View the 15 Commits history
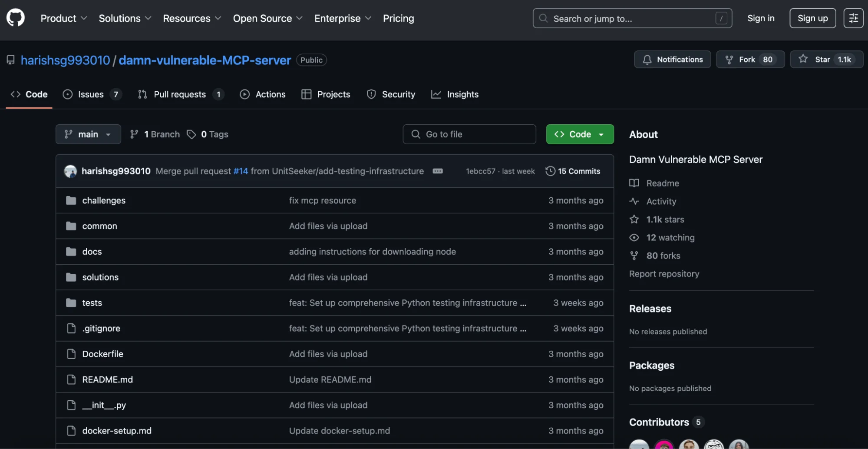The image size is (868, 449). click(x=573, y=171)
